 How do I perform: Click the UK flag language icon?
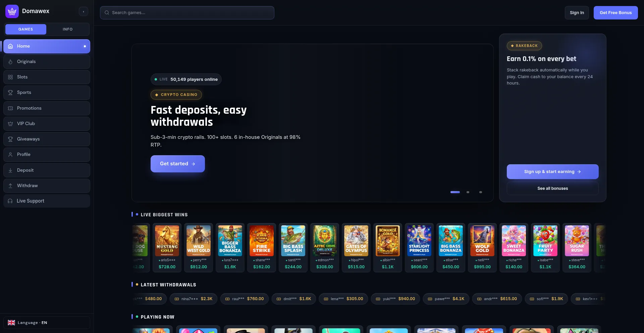(x=11, y=323)
